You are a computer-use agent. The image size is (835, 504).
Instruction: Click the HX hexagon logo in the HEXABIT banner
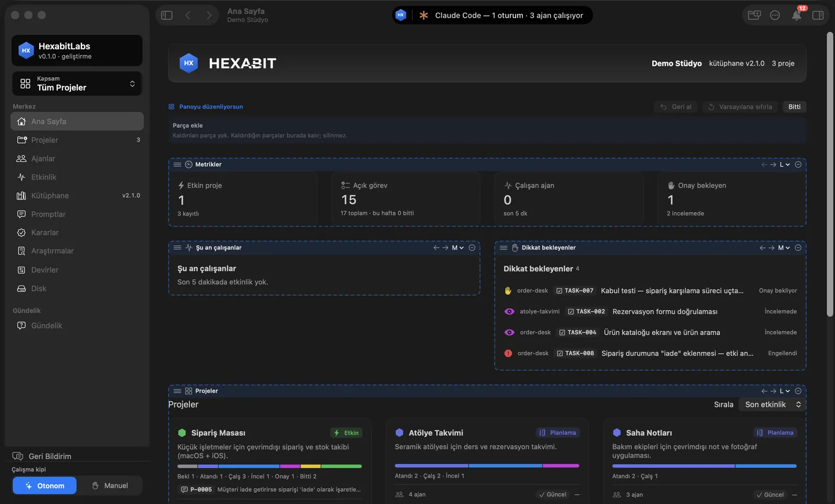pos(188,63)
